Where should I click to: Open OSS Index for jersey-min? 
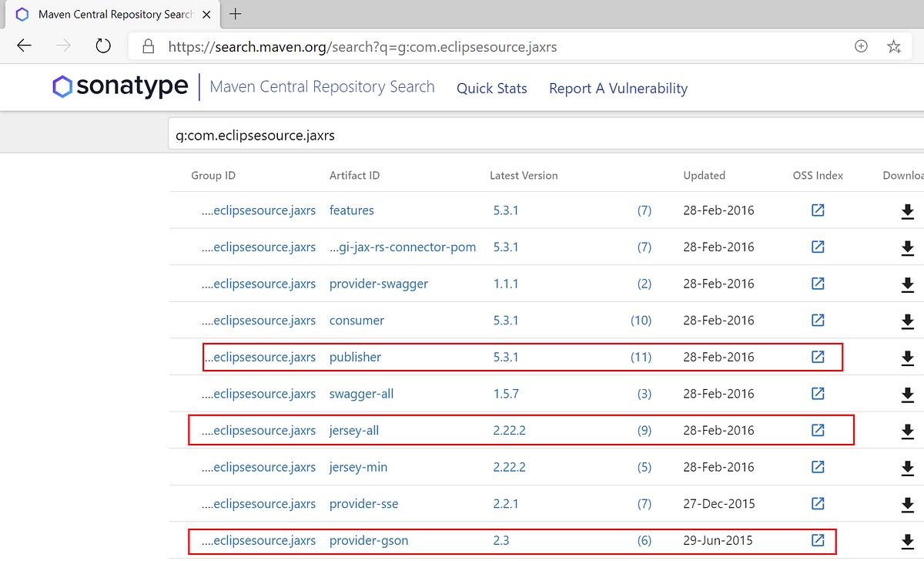click(818, 466)
